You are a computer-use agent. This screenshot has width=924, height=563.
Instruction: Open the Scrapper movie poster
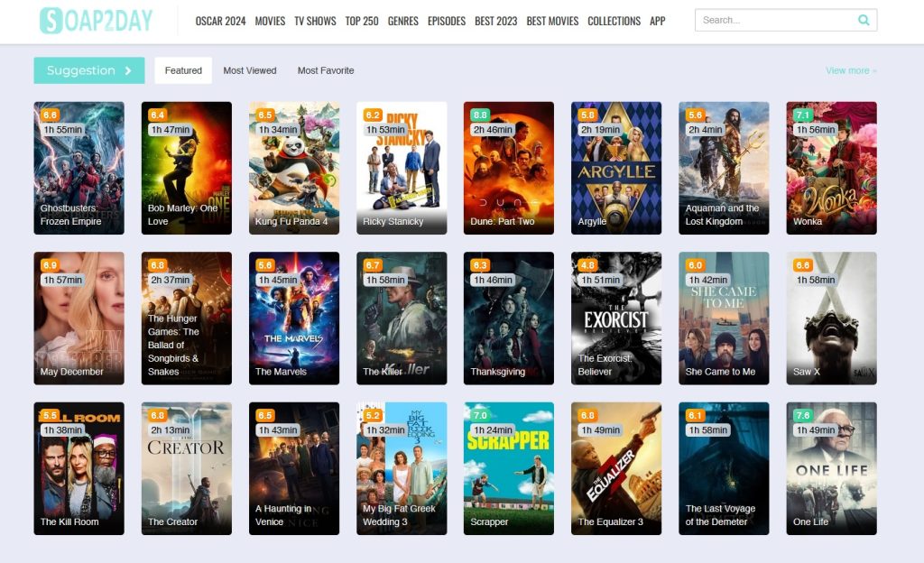(x=509, y=469)
